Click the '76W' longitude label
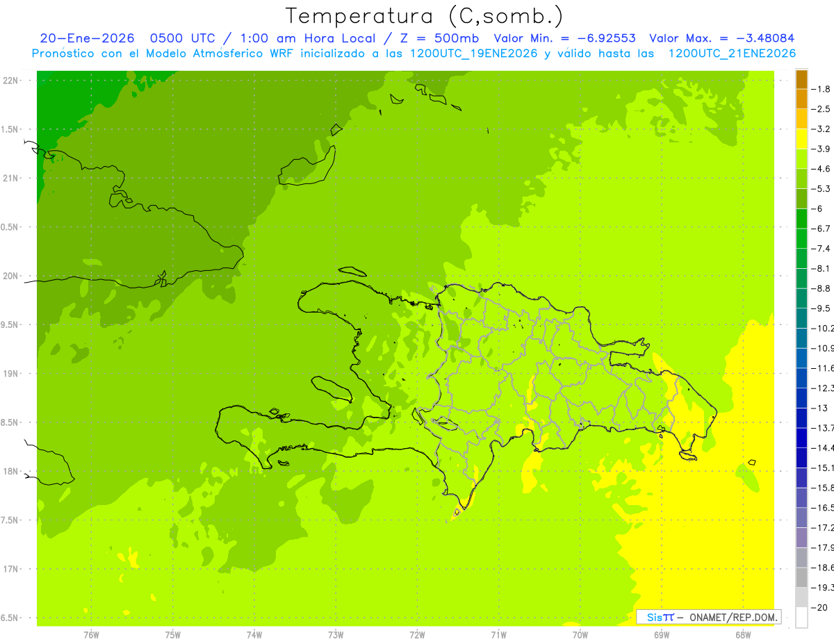Screen dimensions: 834x644 [x=91, y=635]
